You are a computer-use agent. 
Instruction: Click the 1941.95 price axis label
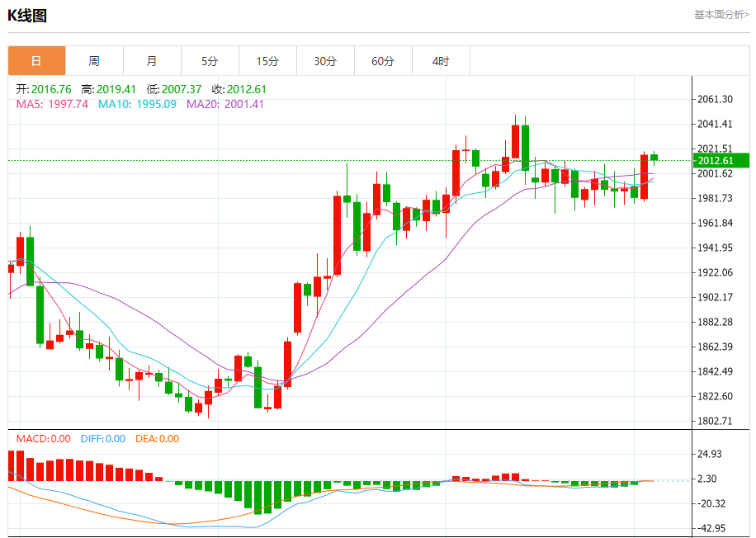pos(715,248)
